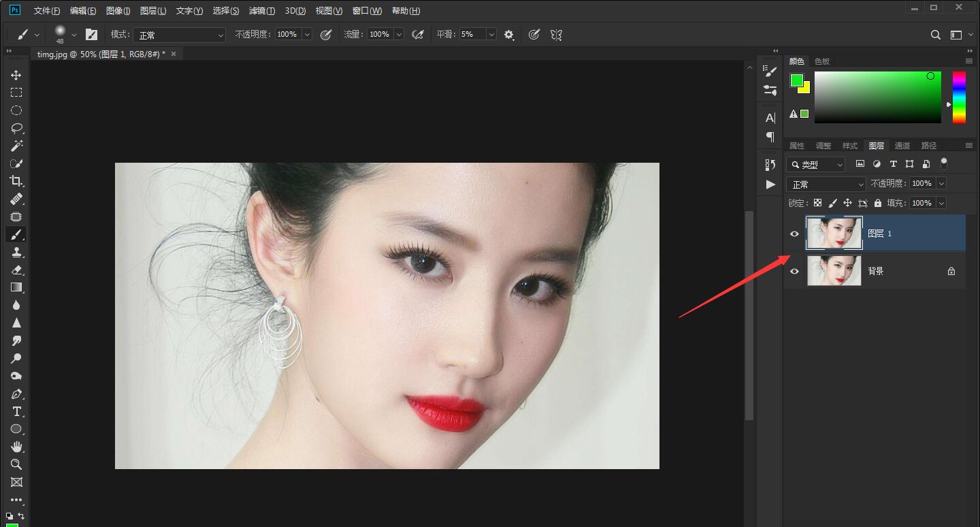
Task: Select the Hand tool
Action: [x=17, y=447]
